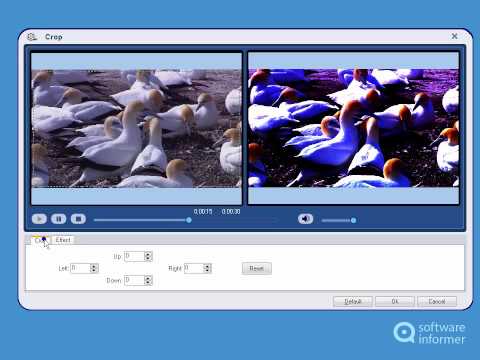
Task: Increase the Down crop value
Action: click(148, 278)
